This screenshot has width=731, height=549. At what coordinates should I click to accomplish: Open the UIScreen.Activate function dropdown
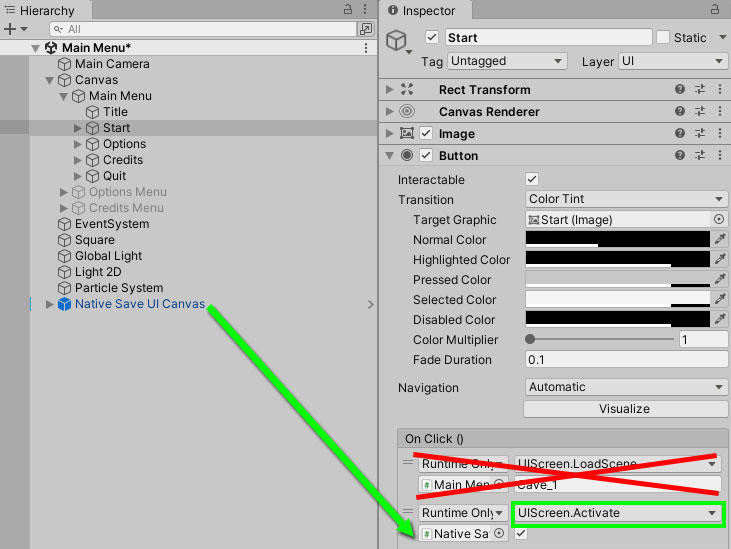pyautogui.click(x=616, y=513)
